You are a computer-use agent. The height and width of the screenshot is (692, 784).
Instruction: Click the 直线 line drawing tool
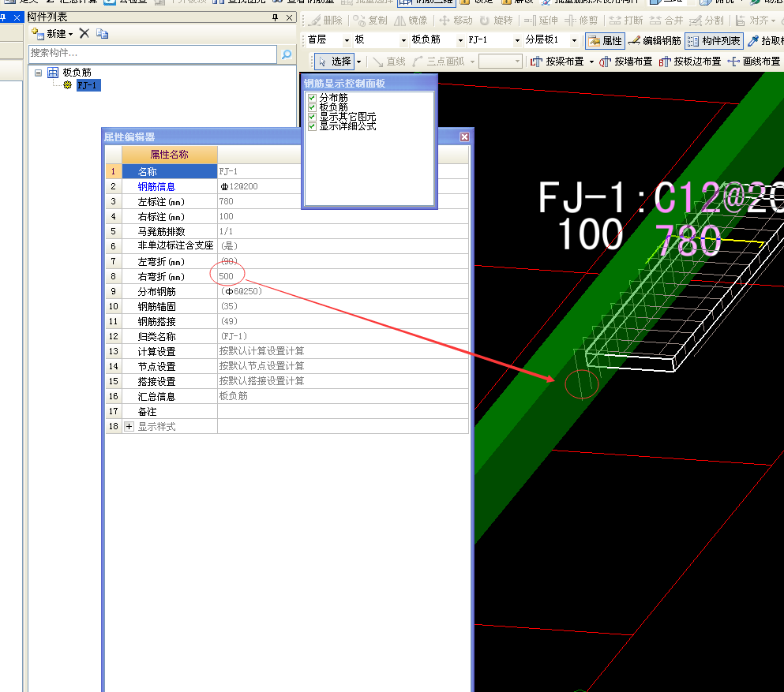[389, 62]
